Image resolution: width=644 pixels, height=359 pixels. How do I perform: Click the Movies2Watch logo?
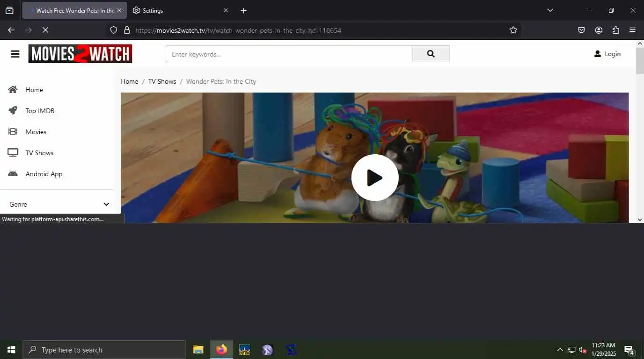tap(80, 54)
